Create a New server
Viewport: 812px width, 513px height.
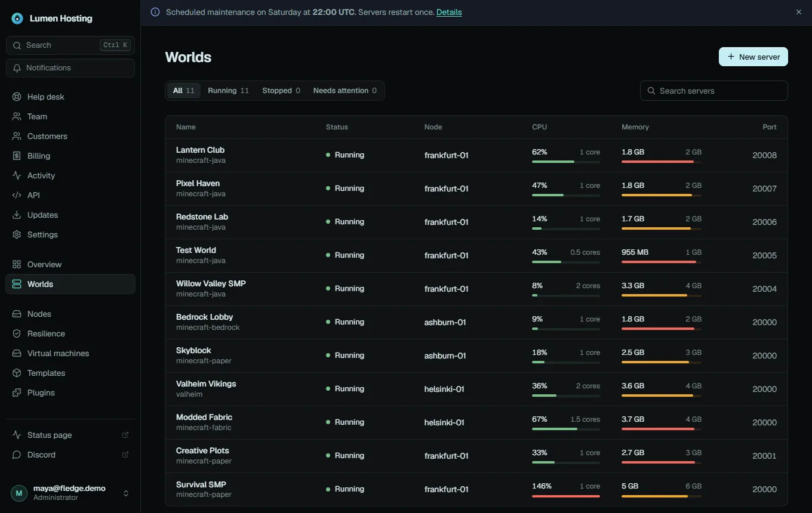pyautogui.click(x=753, y=57)
